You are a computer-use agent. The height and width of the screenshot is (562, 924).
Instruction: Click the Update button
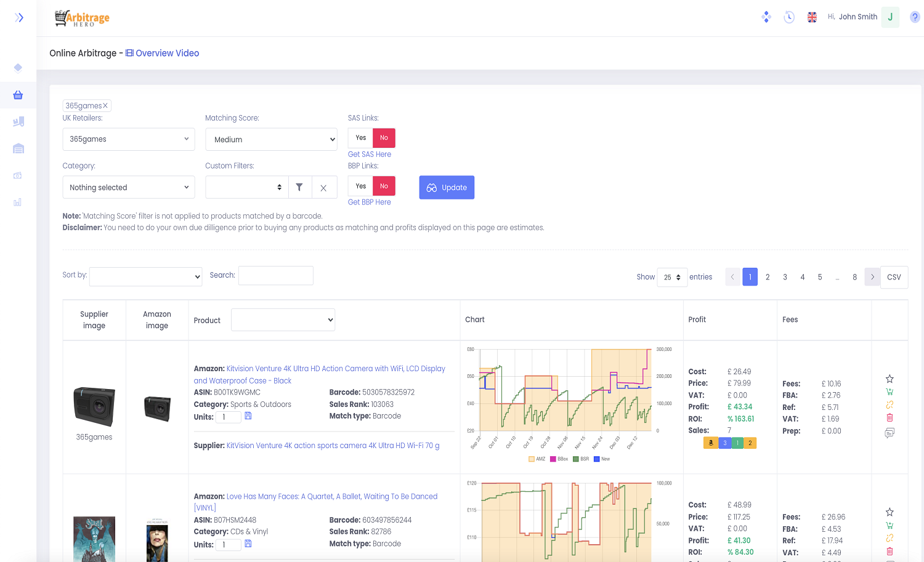[x=447, y=187]
